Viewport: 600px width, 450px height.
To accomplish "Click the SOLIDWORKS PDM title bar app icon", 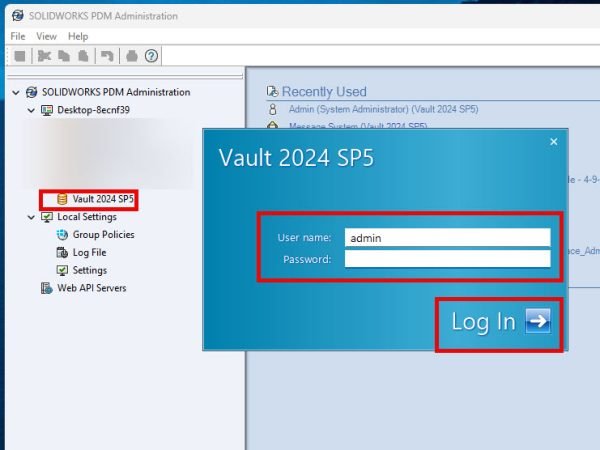I will point(18,16).
